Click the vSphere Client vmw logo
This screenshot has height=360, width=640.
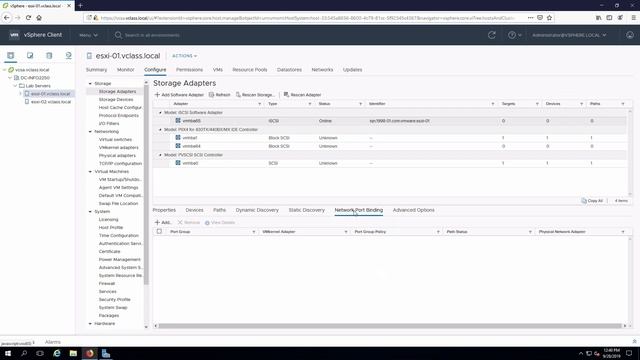click(14, 35)
